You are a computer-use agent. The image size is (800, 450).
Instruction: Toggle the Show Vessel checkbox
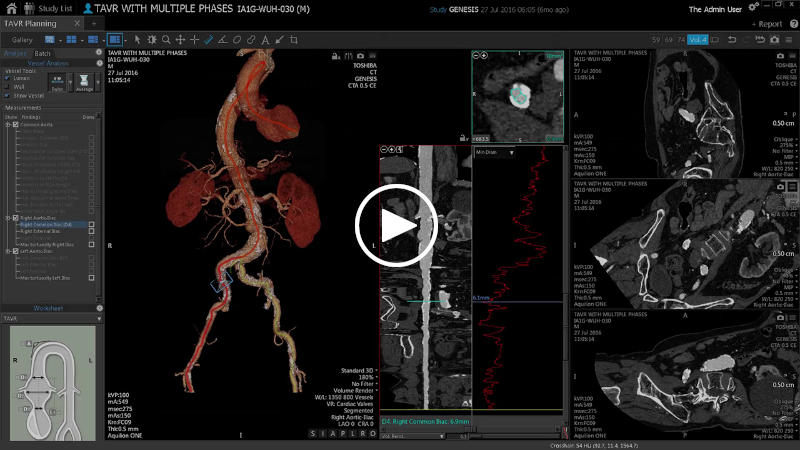pyautogui.click(x=7, y=95)
